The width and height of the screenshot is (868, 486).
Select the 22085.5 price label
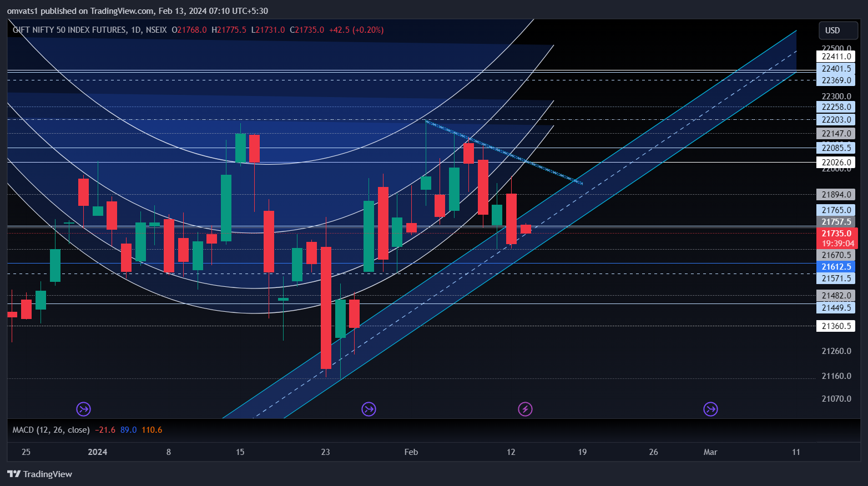836,148
